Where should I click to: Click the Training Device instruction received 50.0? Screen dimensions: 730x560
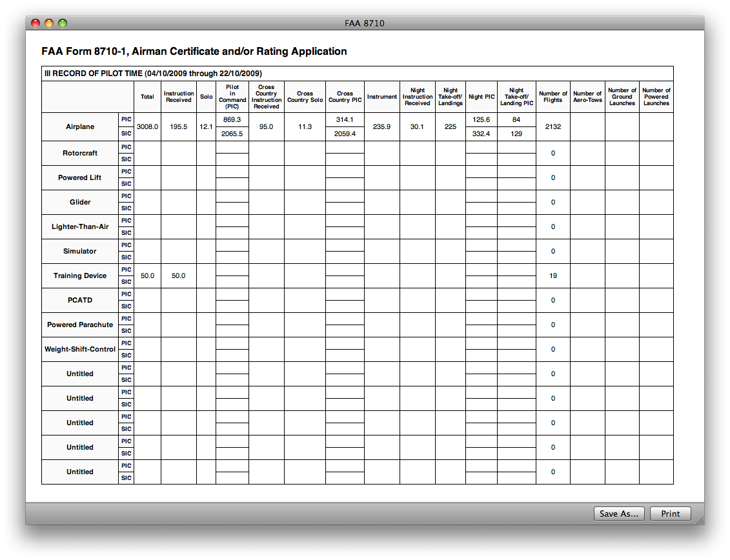pyautogui.click(x=178, y=275)
